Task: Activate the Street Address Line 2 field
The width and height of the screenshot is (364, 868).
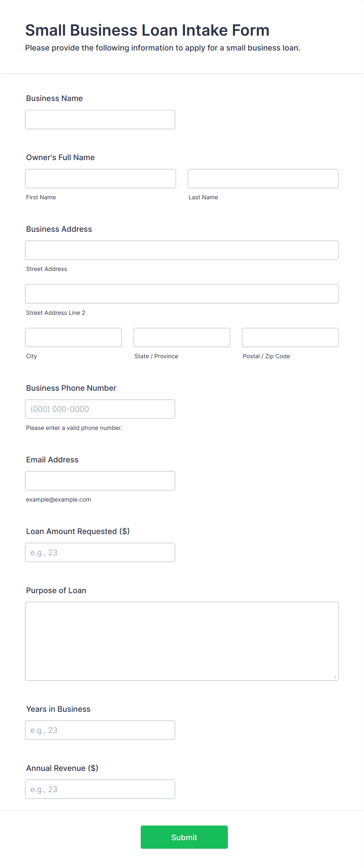Action: coord(182,294)
